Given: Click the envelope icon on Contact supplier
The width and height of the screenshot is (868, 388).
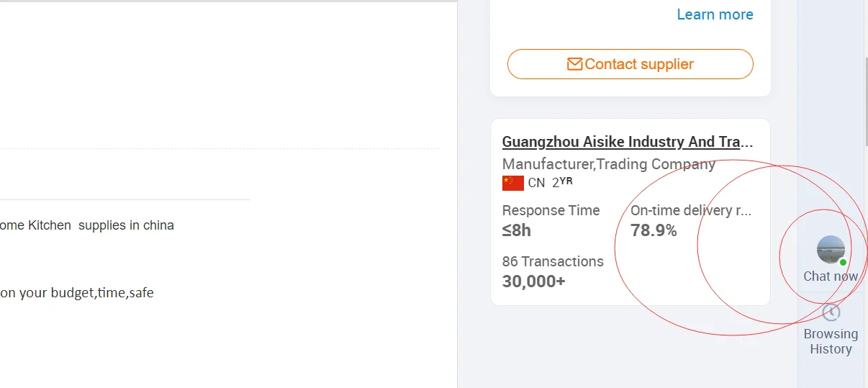Looking at the screenshot, I should (574, 64).
